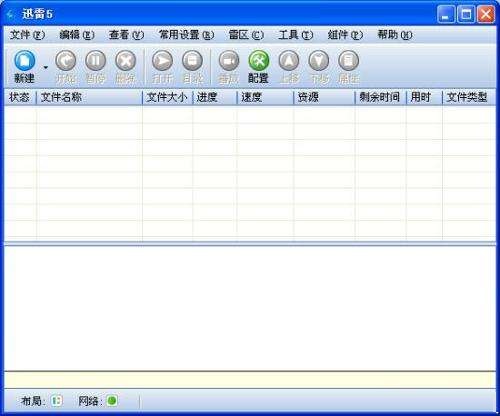The image size is (500, 416).
Task: Click the 网络: label in status bar
Action: [90, 401]
